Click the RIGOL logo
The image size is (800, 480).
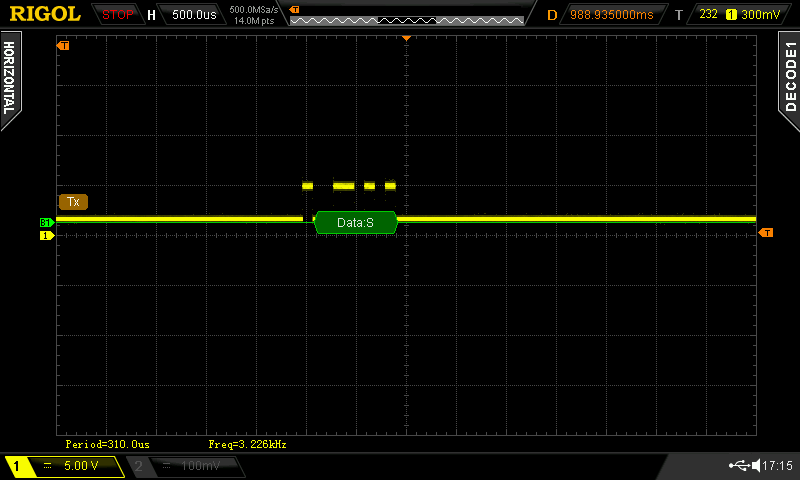tap(45, 14)
